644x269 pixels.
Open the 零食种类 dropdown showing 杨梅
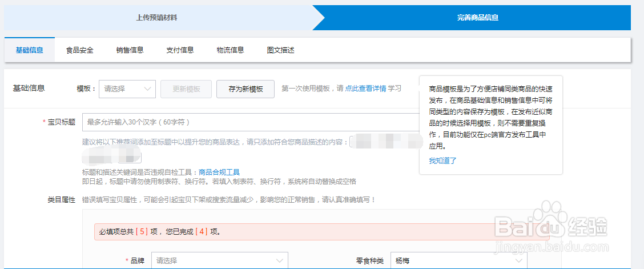[459, 260]
